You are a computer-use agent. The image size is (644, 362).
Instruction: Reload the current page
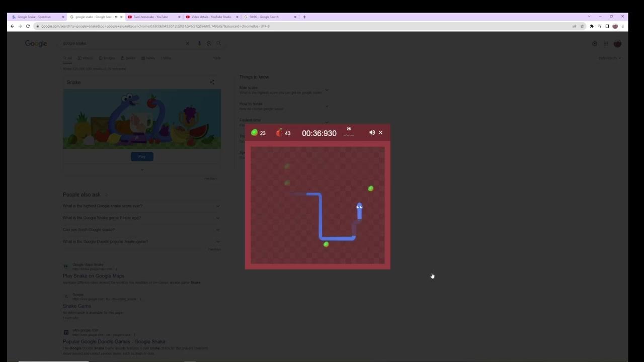point(28,26)
